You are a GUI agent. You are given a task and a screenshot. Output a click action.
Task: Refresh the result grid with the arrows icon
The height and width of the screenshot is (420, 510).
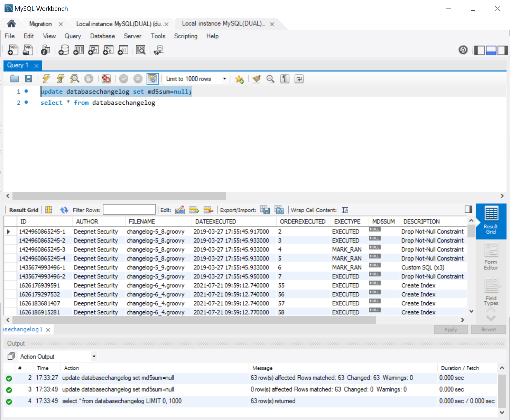tap(64, 210)
